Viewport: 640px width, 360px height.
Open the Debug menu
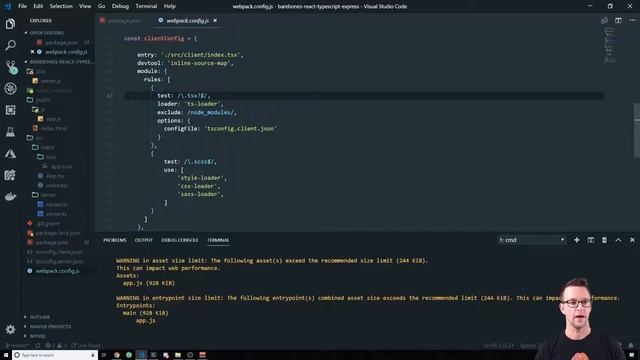[120, 6]
